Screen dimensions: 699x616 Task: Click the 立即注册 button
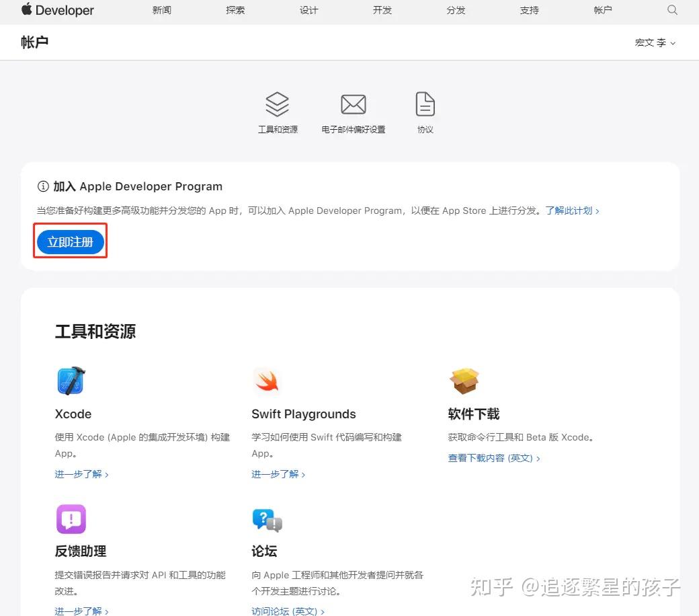tap(70, 241)
